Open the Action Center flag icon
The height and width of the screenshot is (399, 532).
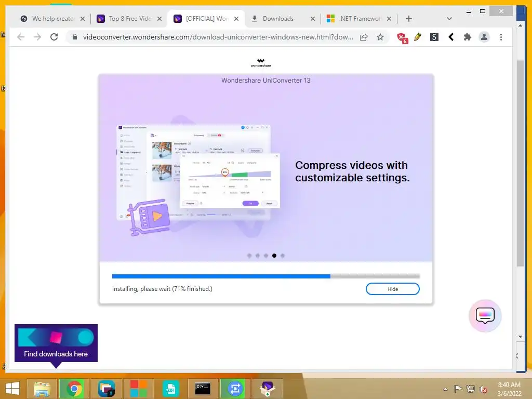458,389
